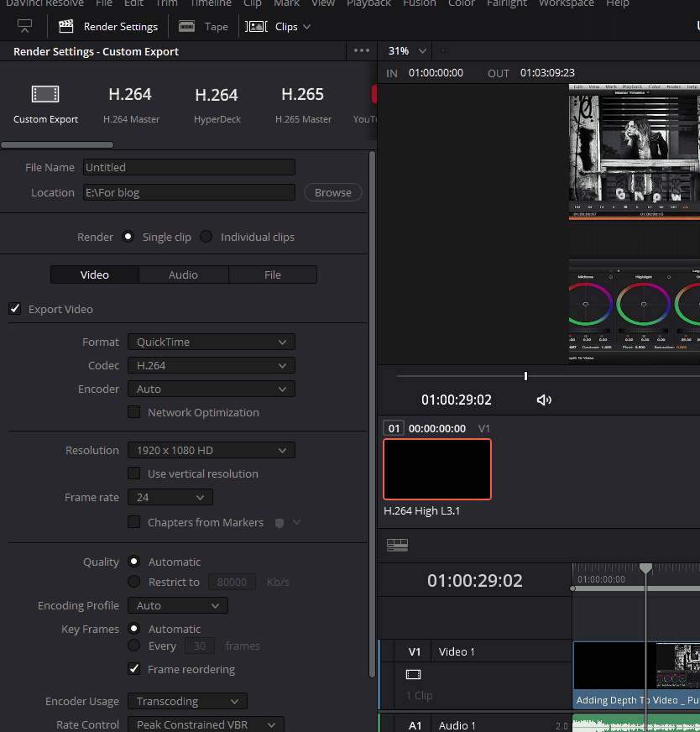Open Render Settings three-dot options menu
Viewport: 700px width, 732px height.
[x=362, y=50]
